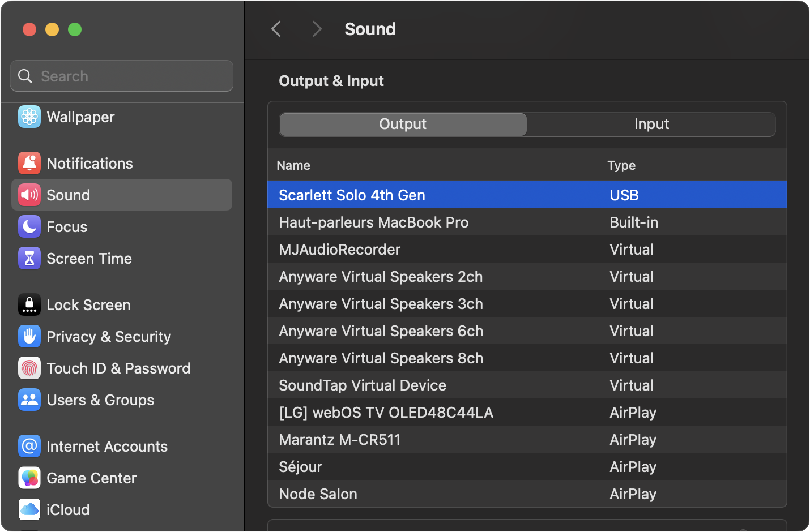Viewport: 810px width, 532px height.
Task: Open Focus settings label
Action: pos(67,227)
